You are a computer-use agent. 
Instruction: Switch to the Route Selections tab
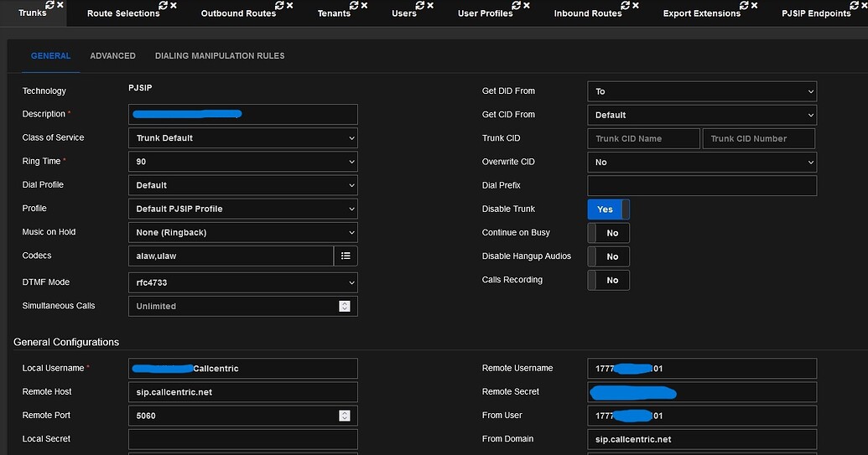coord(123,13)
